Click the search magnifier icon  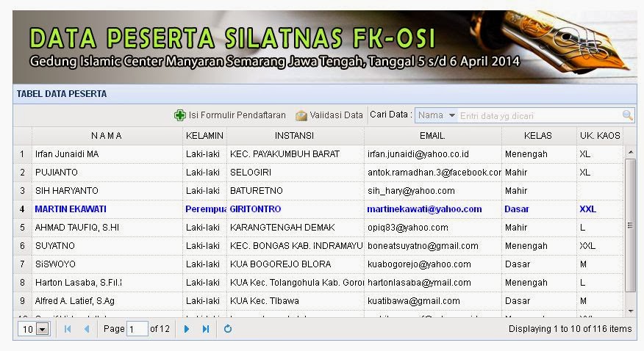point(627,115)
